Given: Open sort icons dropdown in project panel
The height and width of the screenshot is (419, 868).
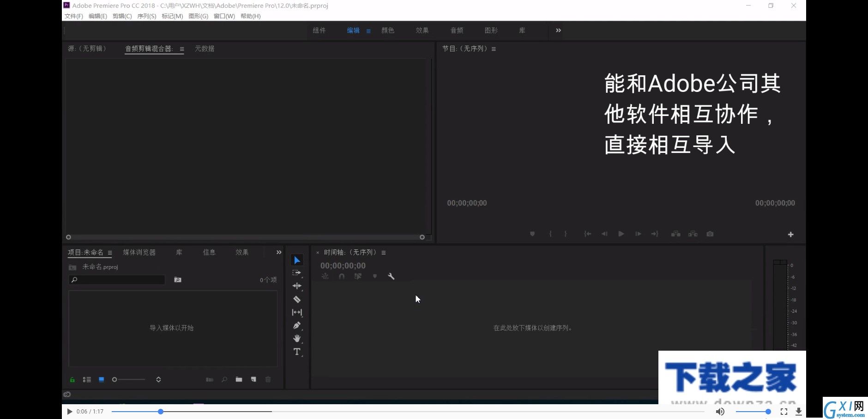Looking at the screenshot, I should 158,380.
